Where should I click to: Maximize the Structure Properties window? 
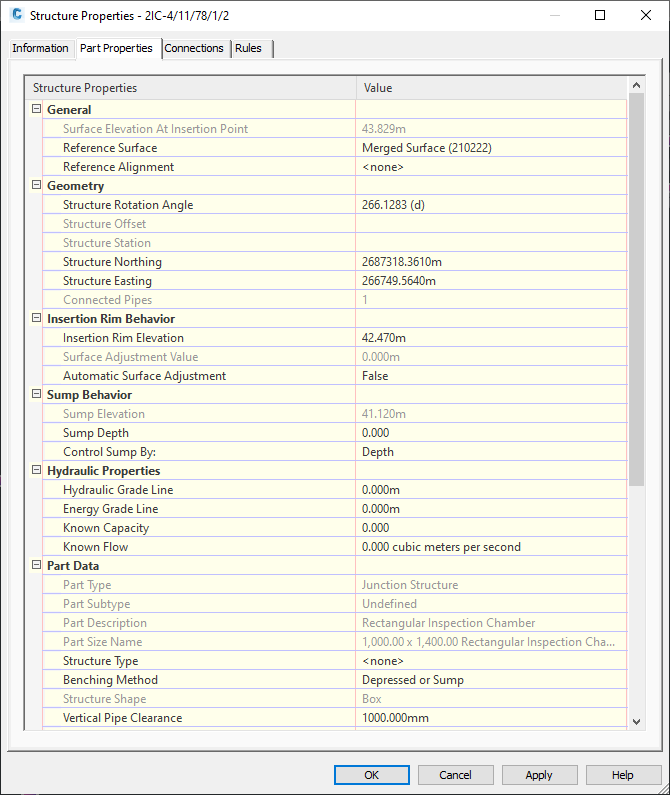click(x=600, y=15)
